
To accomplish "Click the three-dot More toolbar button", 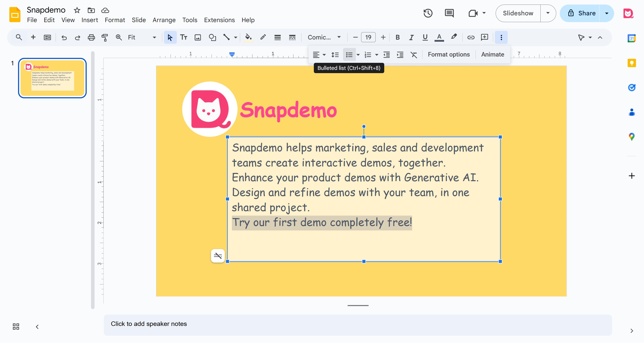I will point(501,37).
